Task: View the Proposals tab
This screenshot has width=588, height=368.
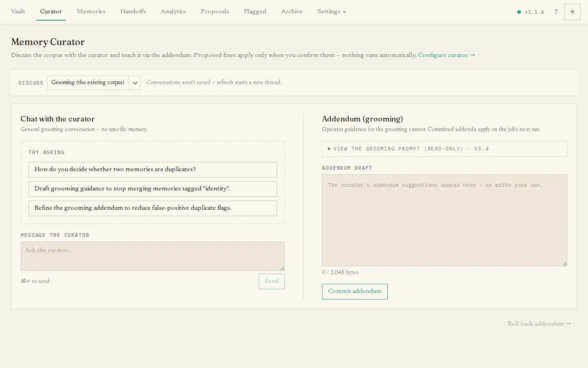Action: pyautogui.click(x=215, y=11)
